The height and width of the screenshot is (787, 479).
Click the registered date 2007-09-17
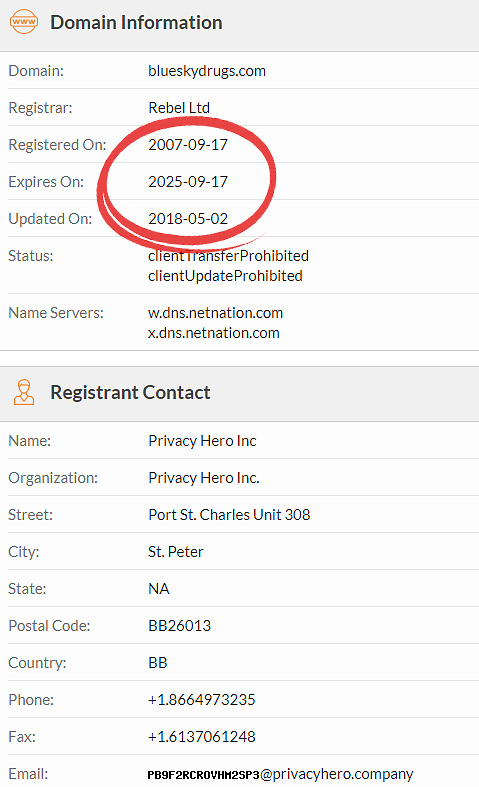(188, 145)
